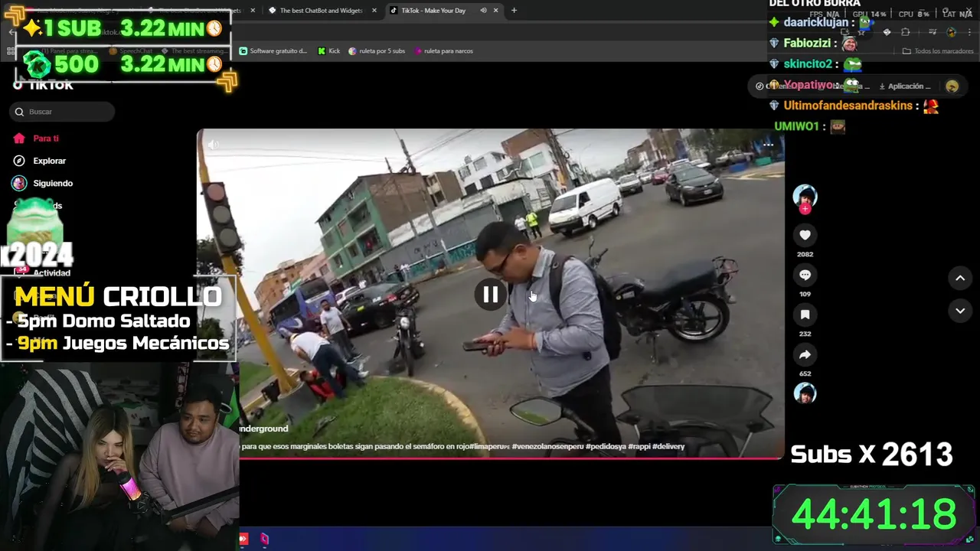
Task: Open the Para ti home feed
Action: pyautogui.click(x=36, y=139)
